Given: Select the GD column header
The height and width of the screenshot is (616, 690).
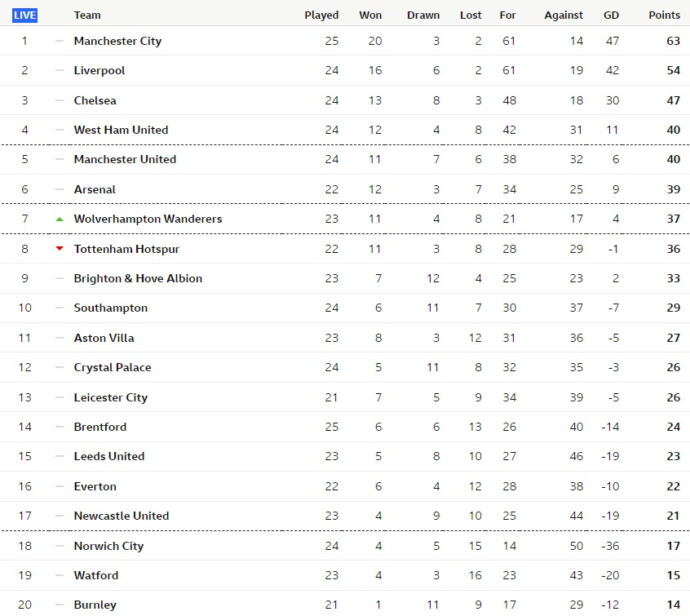Looking at the screenshot, I should (611, 15).
